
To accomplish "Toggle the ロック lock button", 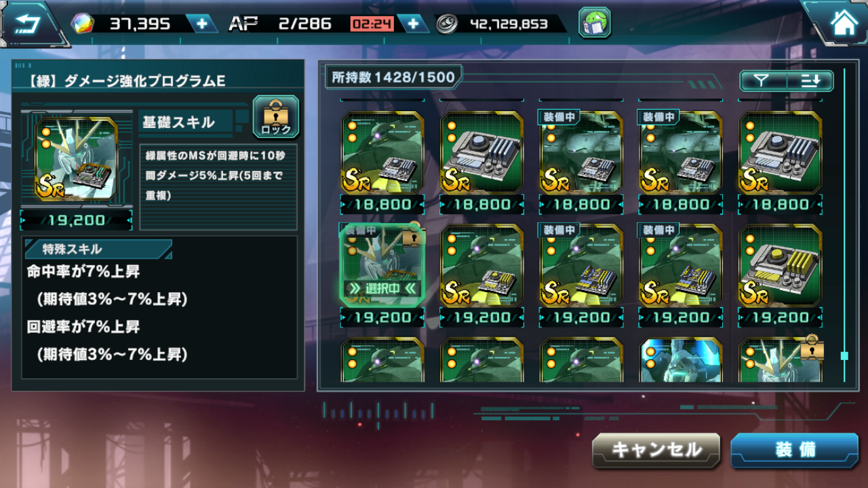I will pyautogui.click(x=275, y=117).
